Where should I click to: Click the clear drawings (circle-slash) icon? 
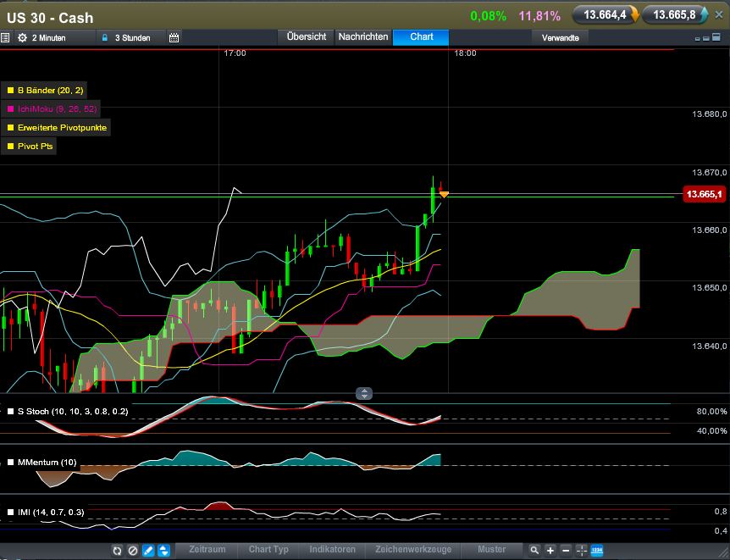coord(132,551)
